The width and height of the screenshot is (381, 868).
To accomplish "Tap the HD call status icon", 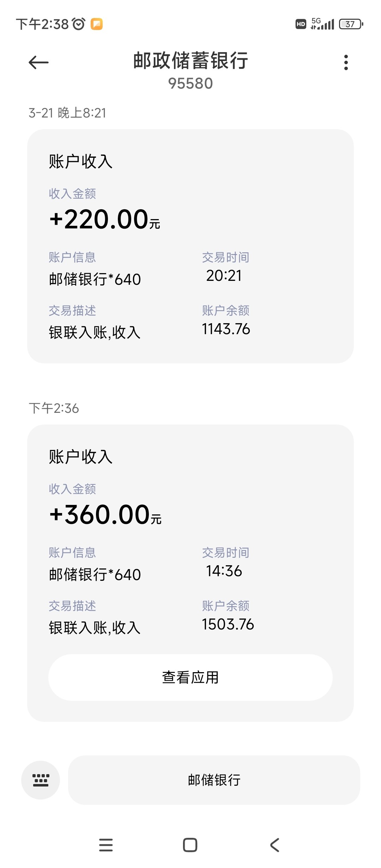I will pos(301,24).
